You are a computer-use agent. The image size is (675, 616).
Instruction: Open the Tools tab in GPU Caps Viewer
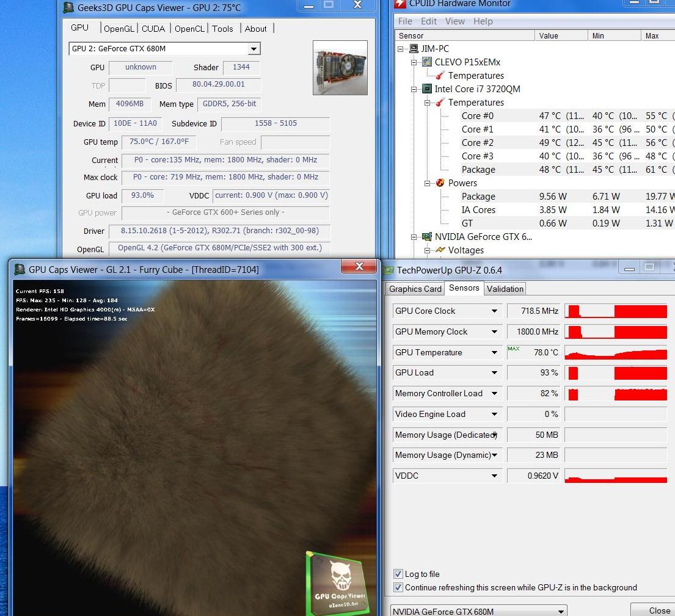point(222,29)
